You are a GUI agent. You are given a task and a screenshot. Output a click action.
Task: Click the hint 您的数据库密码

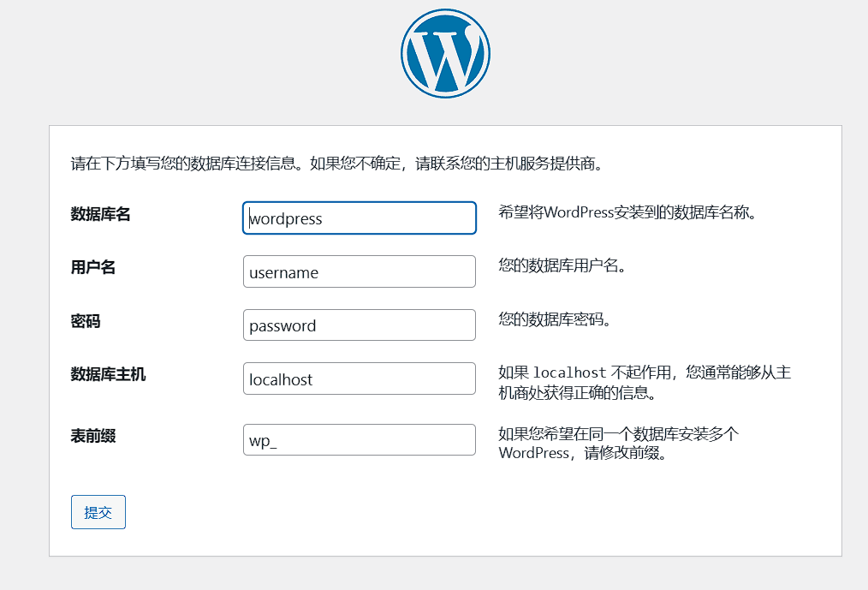[x=554, y=319]
